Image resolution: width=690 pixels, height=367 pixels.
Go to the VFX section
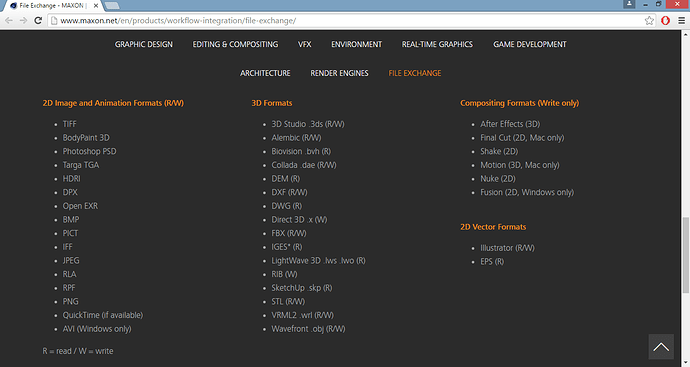coord(305,44)
